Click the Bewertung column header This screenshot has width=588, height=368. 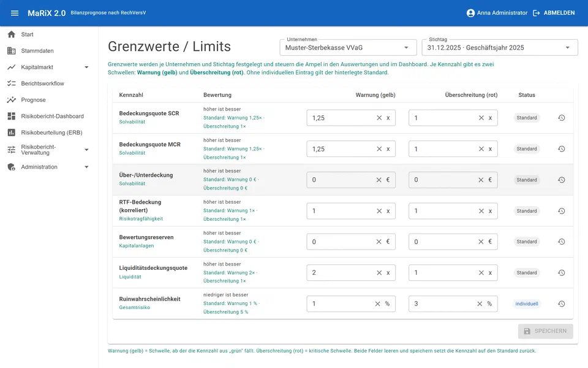(217, 95)
